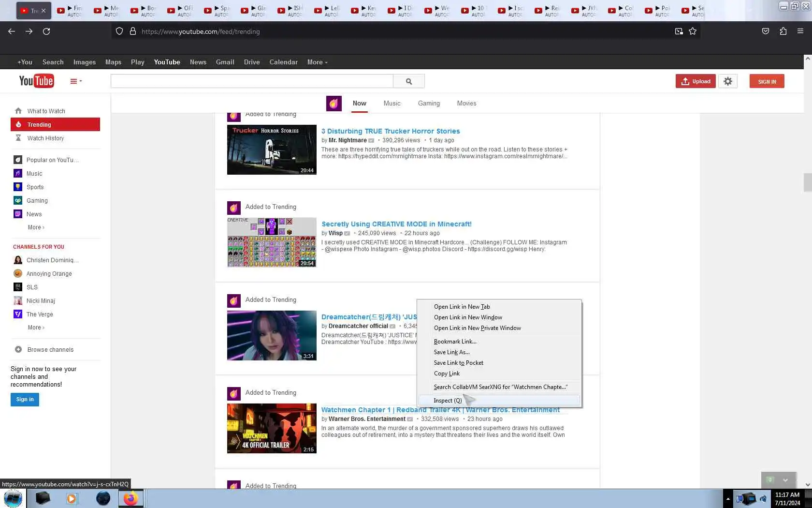This screenshot has height=508, width=812.
Task: Open Watchmen trailer video thumbnail
Action: tap(272, 429)
